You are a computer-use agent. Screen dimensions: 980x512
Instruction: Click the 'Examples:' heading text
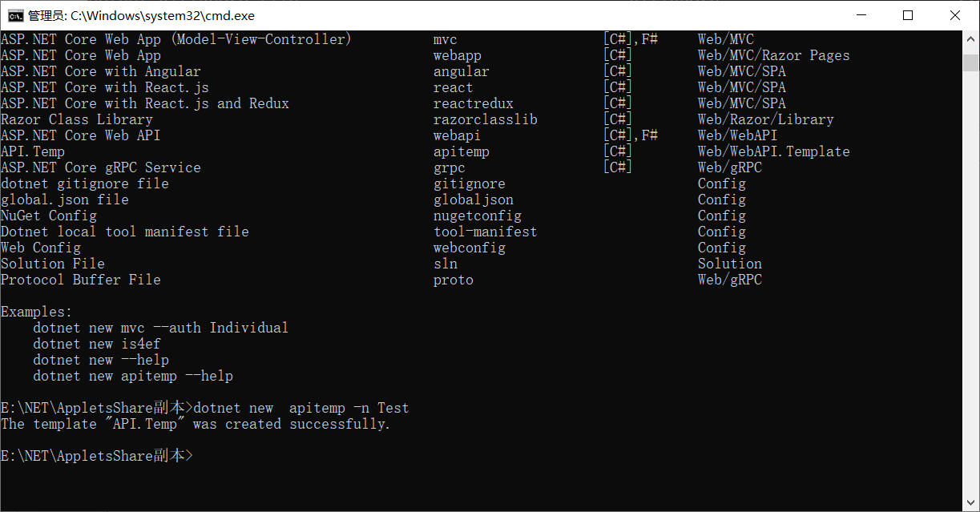(x=37, y=312)
